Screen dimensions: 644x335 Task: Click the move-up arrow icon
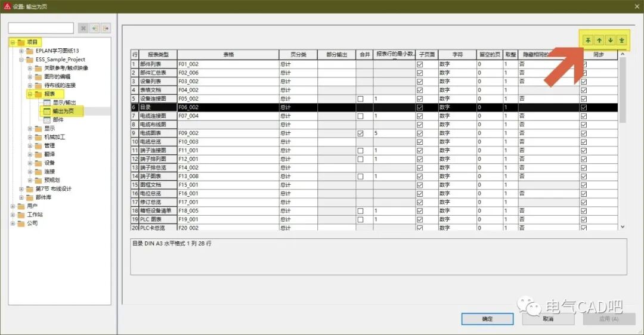(599, 40)
